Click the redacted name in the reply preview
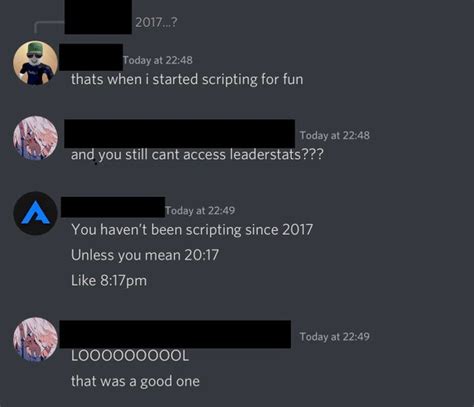 [x=98, y=17]
